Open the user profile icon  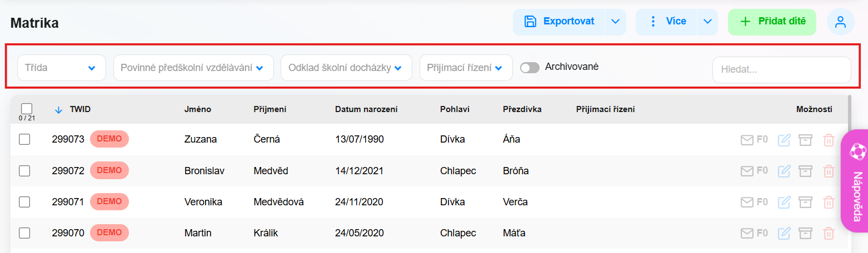pyautogui.click(x=840, y=22)
